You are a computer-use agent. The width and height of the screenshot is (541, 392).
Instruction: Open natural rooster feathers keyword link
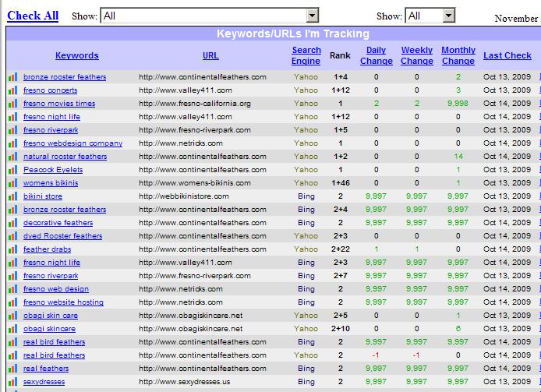(65, 157)
